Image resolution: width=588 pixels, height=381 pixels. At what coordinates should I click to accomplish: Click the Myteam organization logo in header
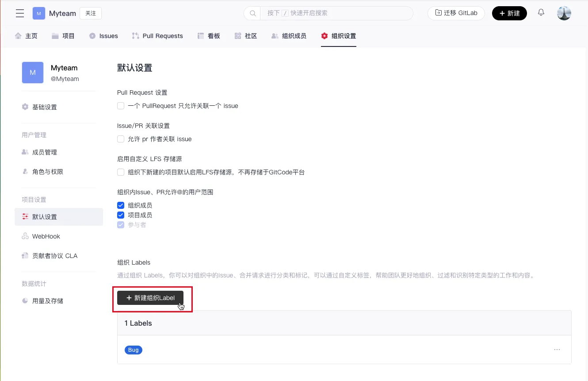pos(39,13)
